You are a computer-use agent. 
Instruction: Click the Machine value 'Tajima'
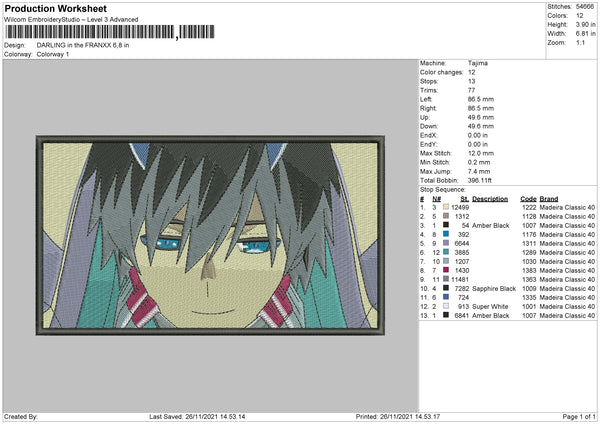coord(478,63)
